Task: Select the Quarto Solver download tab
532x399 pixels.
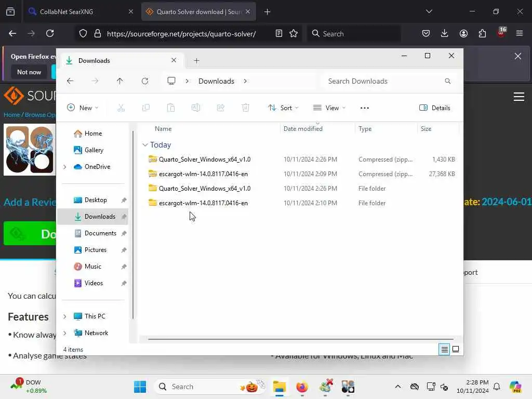Action: click(x=198, y=11)
